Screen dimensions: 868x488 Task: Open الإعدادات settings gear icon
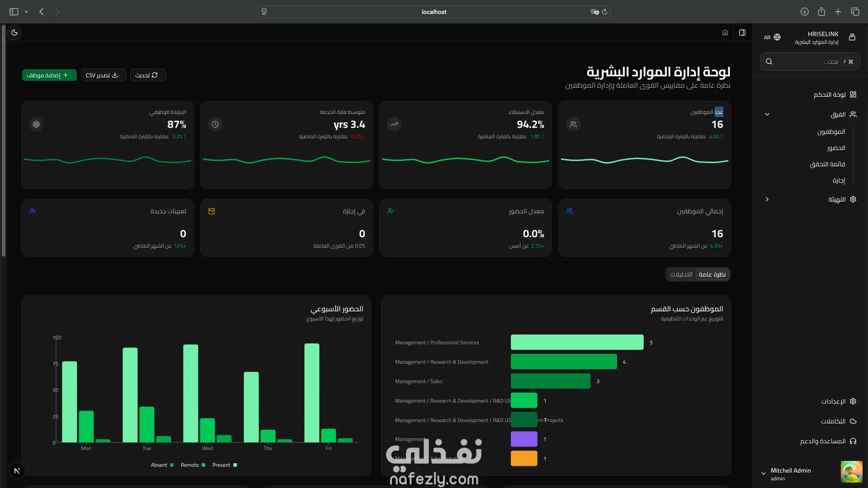click(853, 401)
